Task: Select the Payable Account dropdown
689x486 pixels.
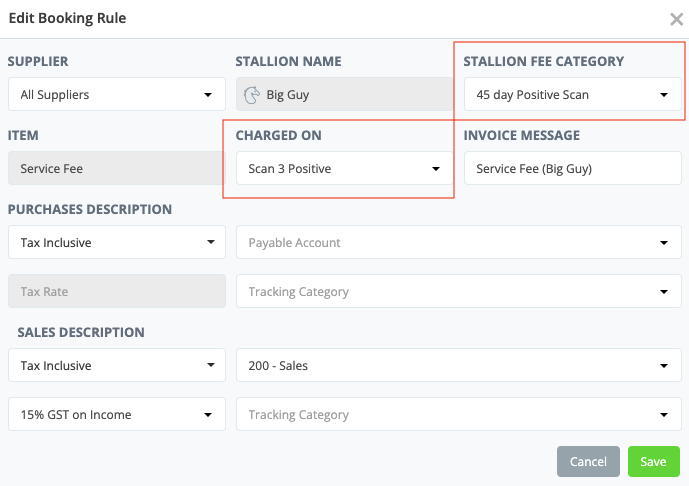Action: [458, 242]
